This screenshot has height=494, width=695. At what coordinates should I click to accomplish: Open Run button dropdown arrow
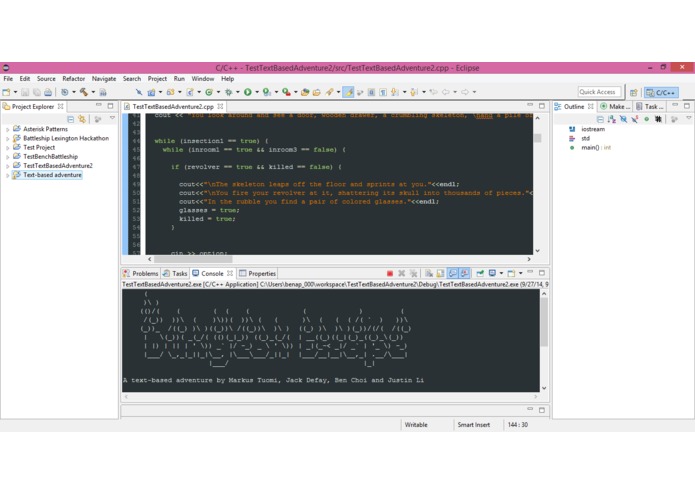click(x=257, y=92)
